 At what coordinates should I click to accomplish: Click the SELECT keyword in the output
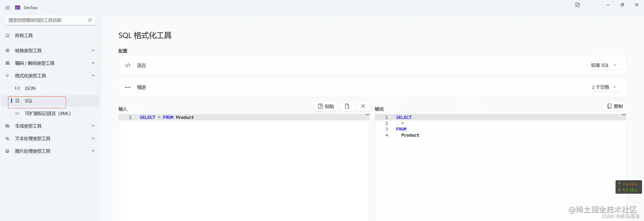click(x=404, y=117)
